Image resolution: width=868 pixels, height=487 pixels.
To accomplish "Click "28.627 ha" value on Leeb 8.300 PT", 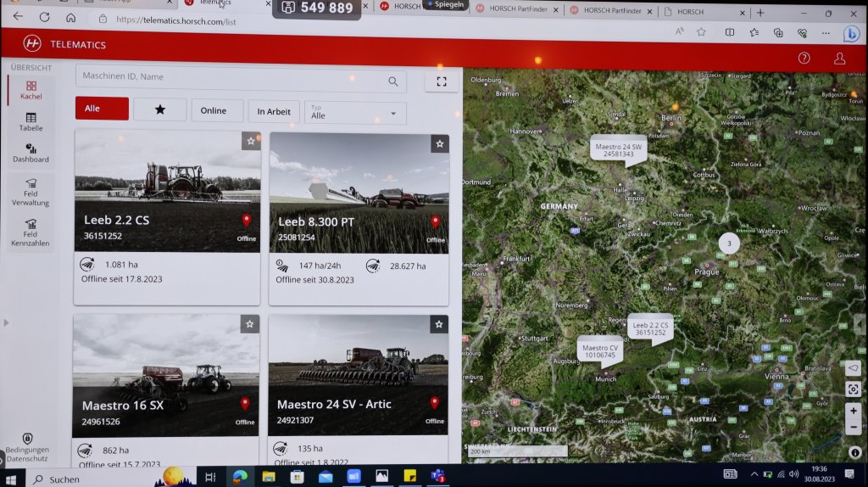I will (x=408, y=266).
